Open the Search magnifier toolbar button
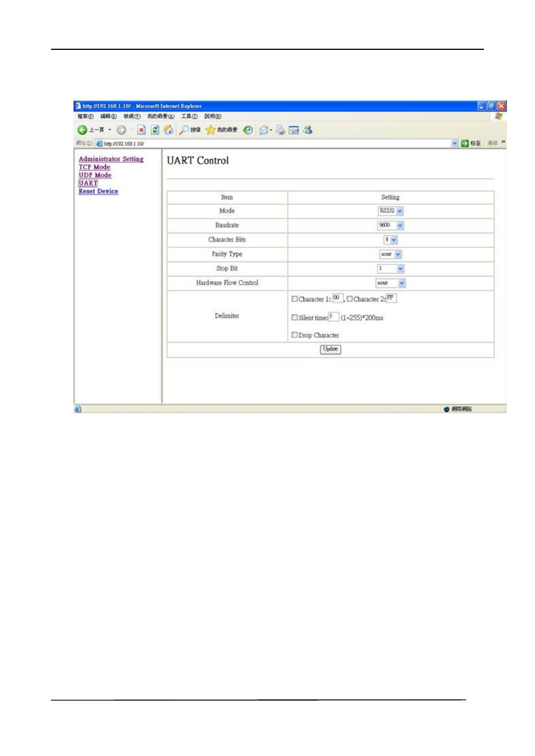Image resolution: width=535 pixels, height=756 pixels. [x=184, y=130]
